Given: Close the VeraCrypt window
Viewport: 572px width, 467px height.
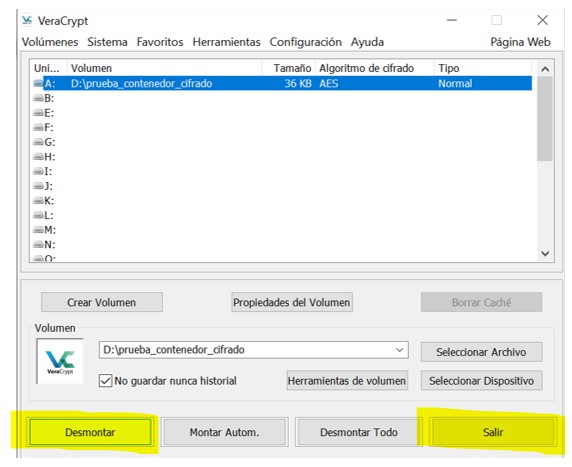Looking at the screenshot, I should [x=542, y=20].
